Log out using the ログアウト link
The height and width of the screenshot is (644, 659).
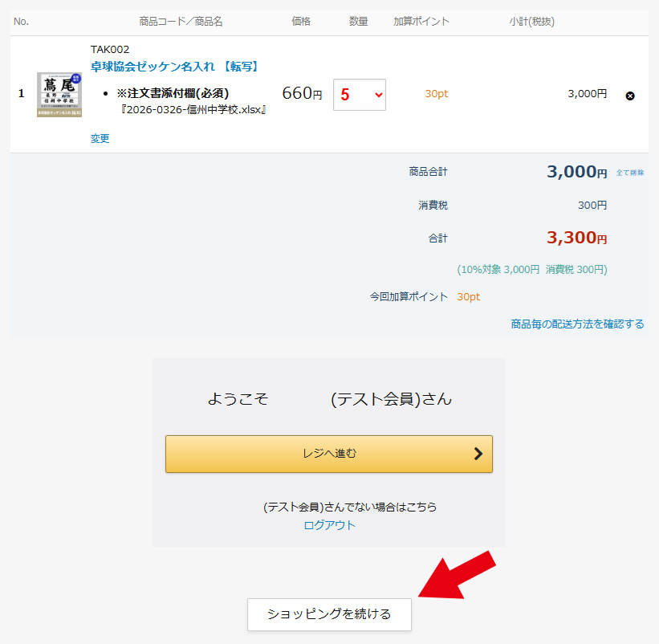(329, 525)
